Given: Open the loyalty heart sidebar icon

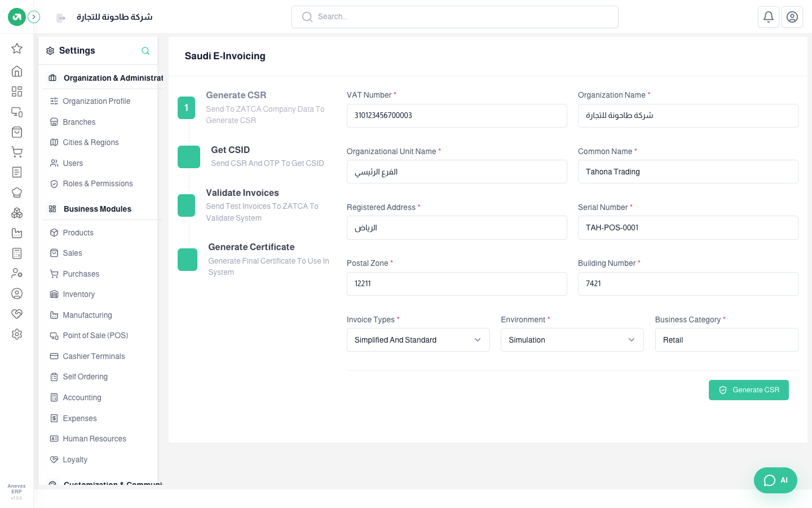Looking at the screenshot, I should tap(17, 314).
